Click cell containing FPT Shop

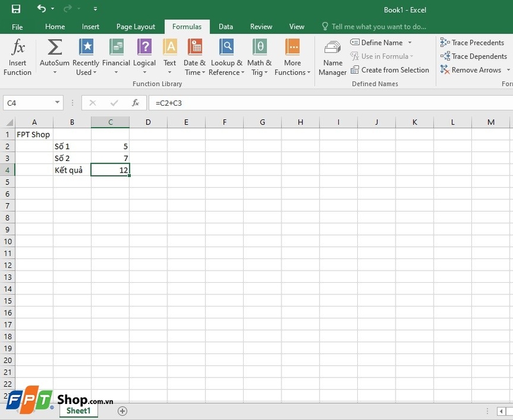point(34,135)
